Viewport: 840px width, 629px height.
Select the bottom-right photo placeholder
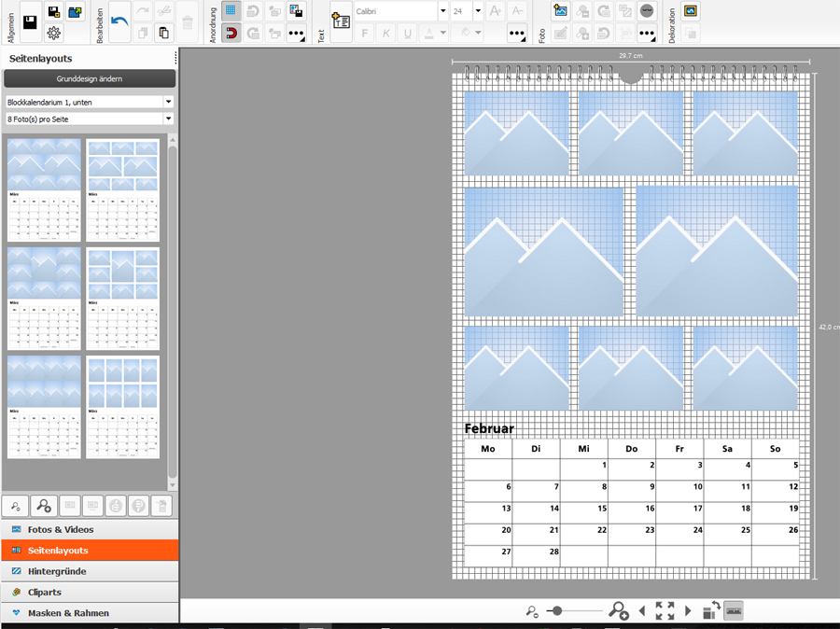point(745,369)
